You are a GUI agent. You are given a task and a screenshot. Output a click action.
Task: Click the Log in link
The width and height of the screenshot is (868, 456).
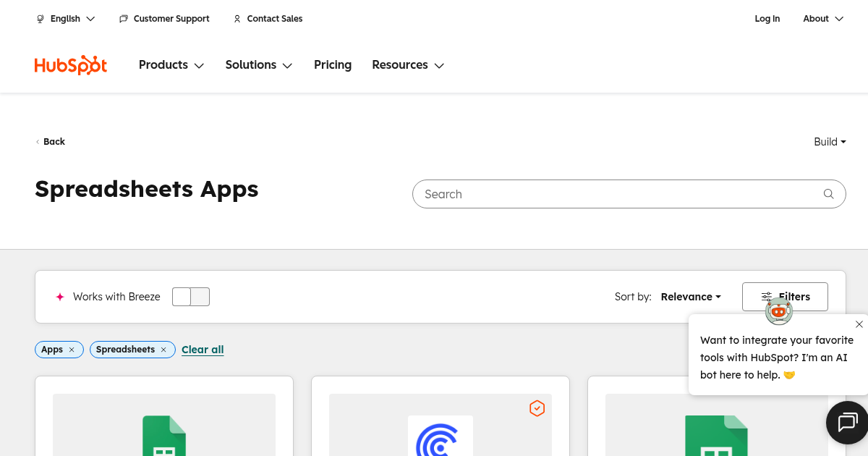click(767, 19)
